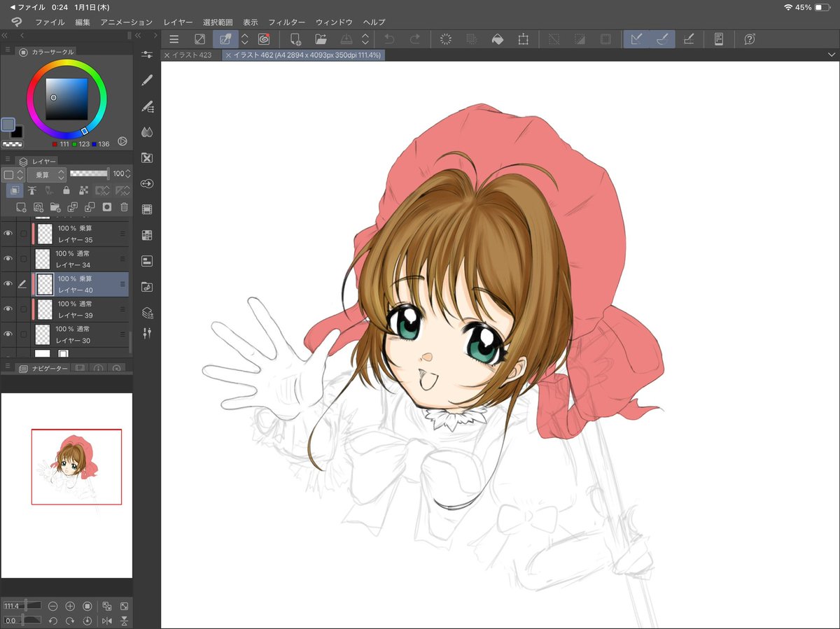
Task: Zoom out in the Navigator
Action: click(53, 606)
